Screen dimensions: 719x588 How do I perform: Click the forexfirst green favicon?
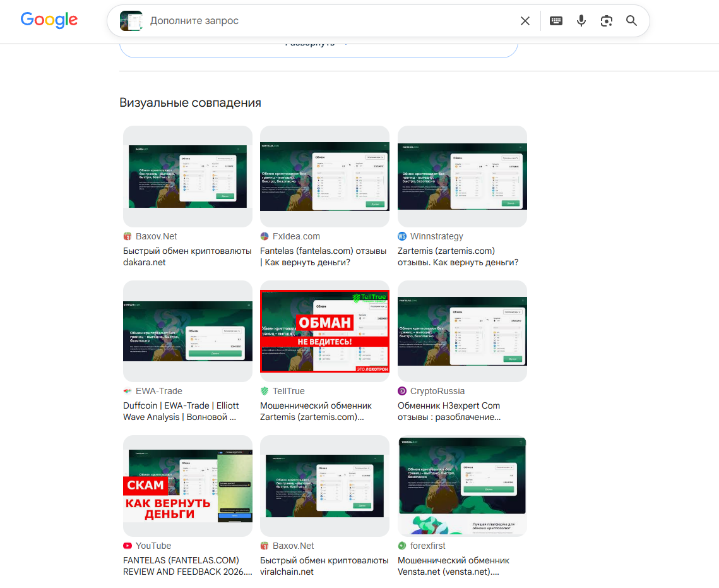point(402,546)
